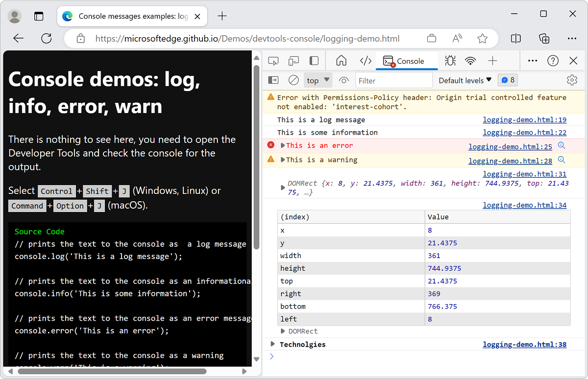Expand the Technolgies console entry
The width and height of the screenshot is (588, 379).
(x=273, y=344)
